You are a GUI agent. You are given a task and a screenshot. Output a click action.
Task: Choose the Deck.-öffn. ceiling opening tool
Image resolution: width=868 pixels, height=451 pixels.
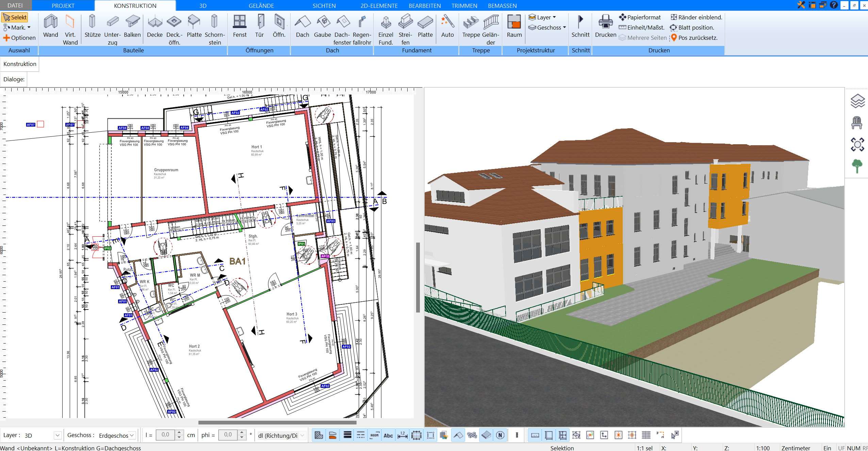pyautogui.click(x=174, y=30)
